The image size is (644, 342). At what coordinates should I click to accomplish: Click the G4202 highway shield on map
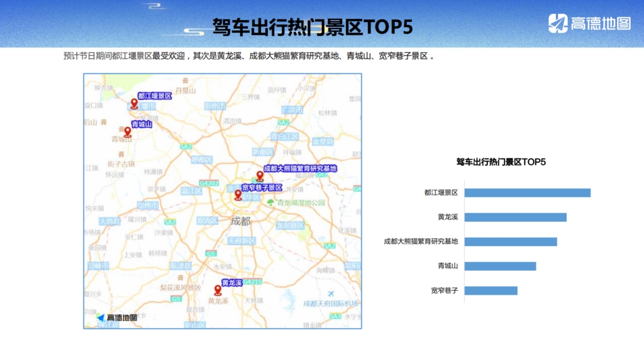[208, 183]
